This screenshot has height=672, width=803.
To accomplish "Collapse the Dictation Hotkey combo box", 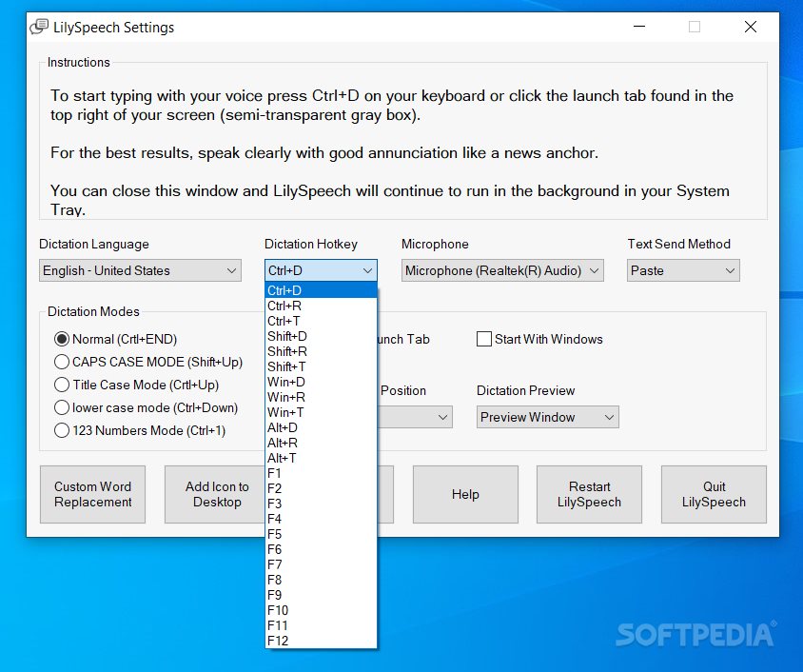I will pyautogui.click(x=321, y=270).
